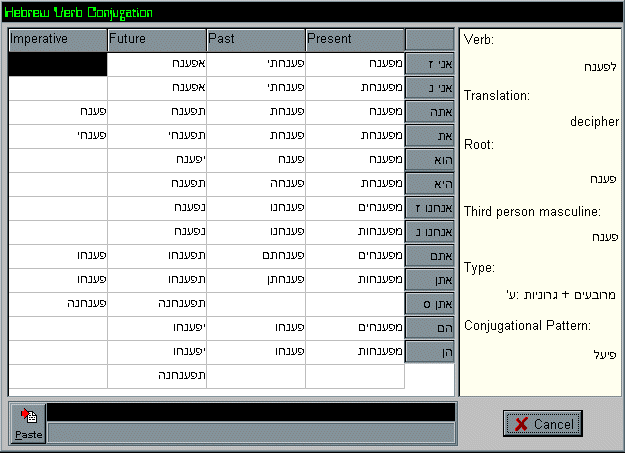Click the אנחנו ז row header

(x=430, y=208)
